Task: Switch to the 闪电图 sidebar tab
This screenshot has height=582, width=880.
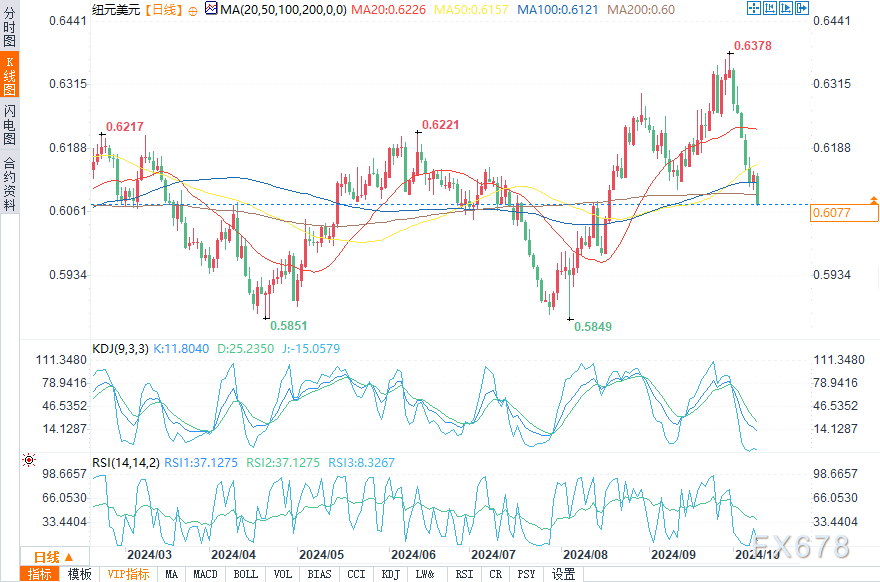Action: (x=10, y=124)
